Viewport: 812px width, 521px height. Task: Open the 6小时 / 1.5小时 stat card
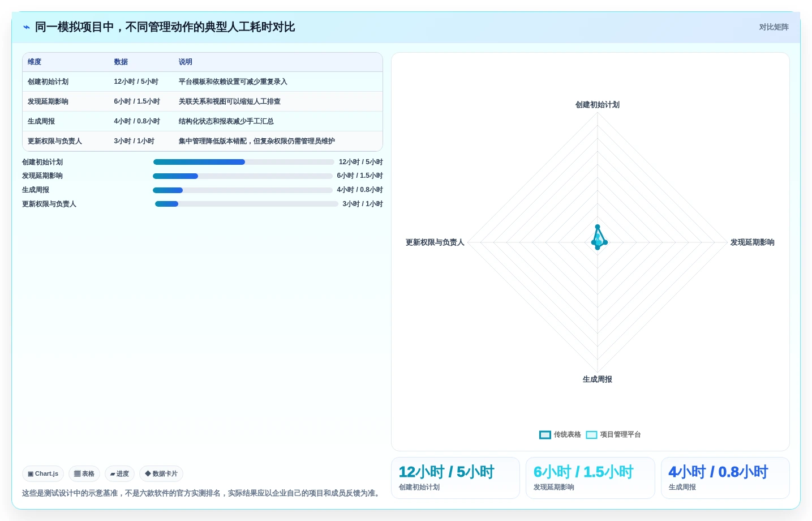point(590,478)
